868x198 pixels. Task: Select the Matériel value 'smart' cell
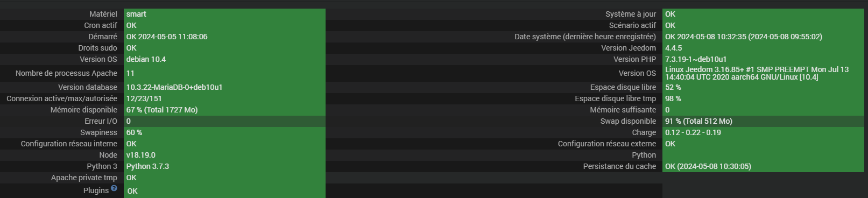[224, 14]
